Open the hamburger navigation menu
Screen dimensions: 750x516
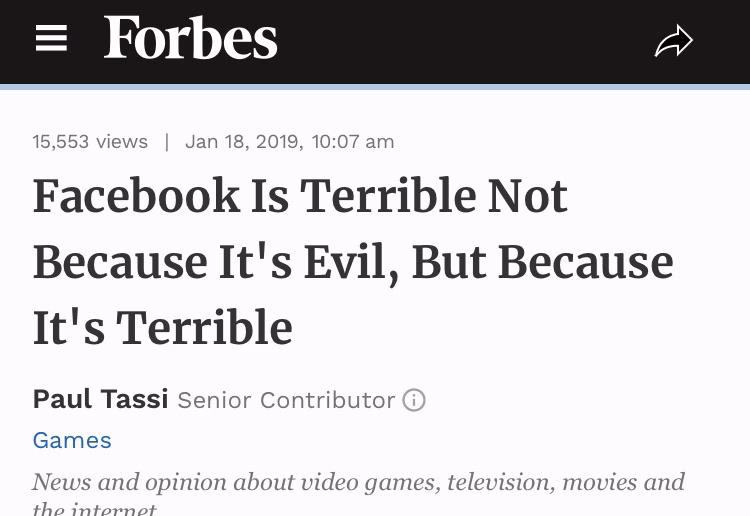pyautogui.click(x=51, y=38)
